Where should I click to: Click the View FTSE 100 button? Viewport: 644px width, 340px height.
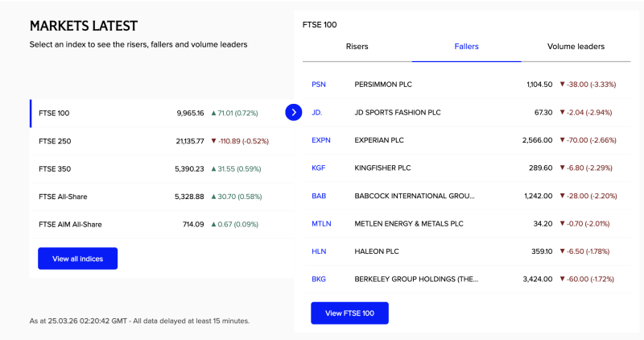point(349,313)
